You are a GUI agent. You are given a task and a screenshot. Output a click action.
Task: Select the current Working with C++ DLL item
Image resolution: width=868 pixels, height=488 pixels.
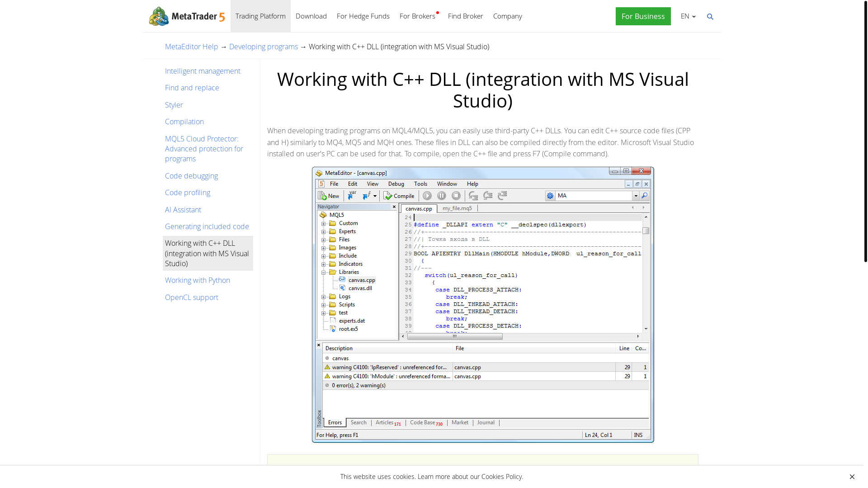208,253
